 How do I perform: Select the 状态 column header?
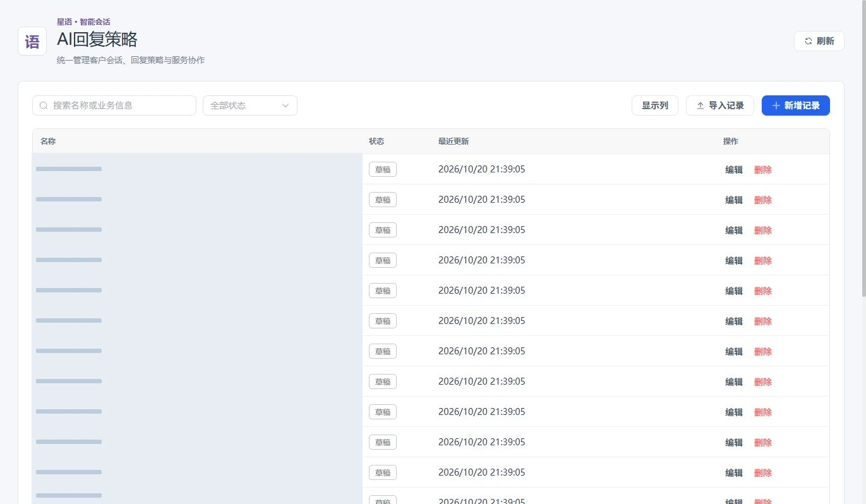pyautogui.click(x=376, y=141)
